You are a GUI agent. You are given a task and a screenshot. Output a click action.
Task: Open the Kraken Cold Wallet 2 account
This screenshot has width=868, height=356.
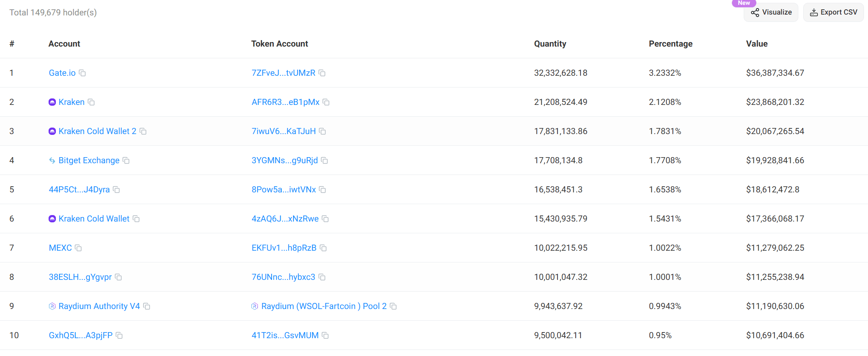98,131
